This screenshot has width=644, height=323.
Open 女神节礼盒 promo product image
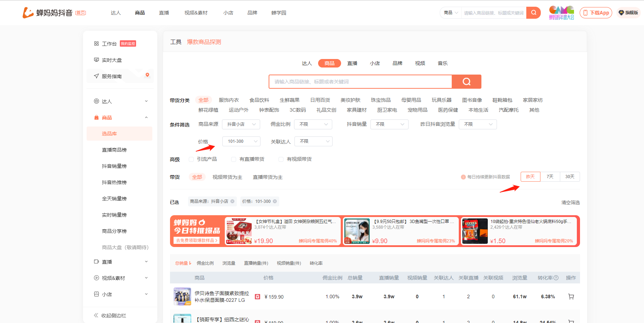[239, 231]
